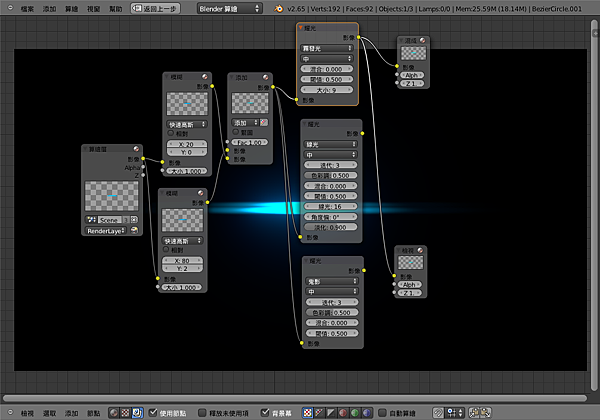Image resolution: width=600 pixels, height=420 pixels.
Task: Toggle preview icon on upper Blur node
Action: point(205,77)
